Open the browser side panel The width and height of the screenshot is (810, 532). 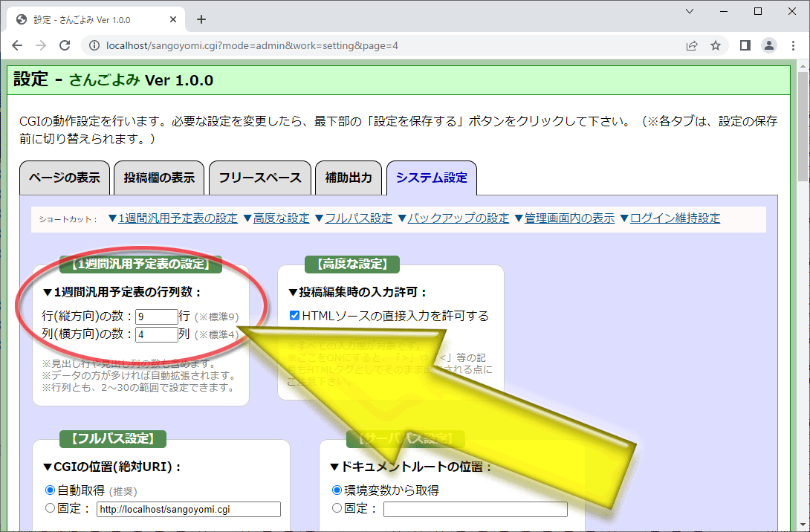[745, 45]
